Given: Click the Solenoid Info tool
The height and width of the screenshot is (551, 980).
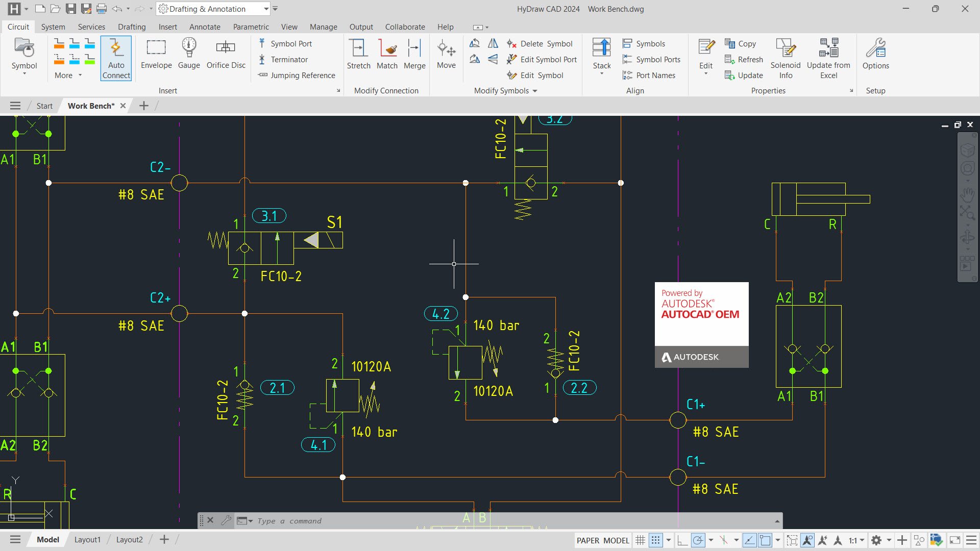Looking at the screenshot, I should pos(786,58).
